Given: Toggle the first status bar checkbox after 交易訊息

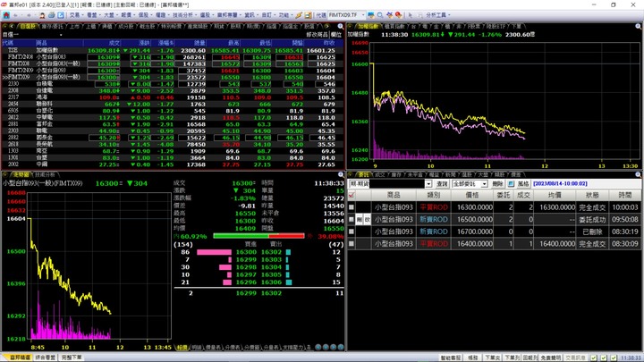Looking at the screenshot, I should tap(594, 358).
